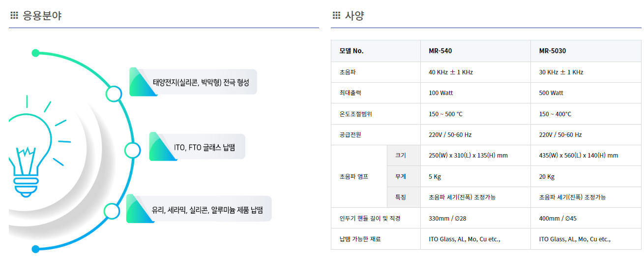Click the circle node next to ITO, FTO 글래스 납땜
The height and width of the screenshot is (261, 644).
133,150
